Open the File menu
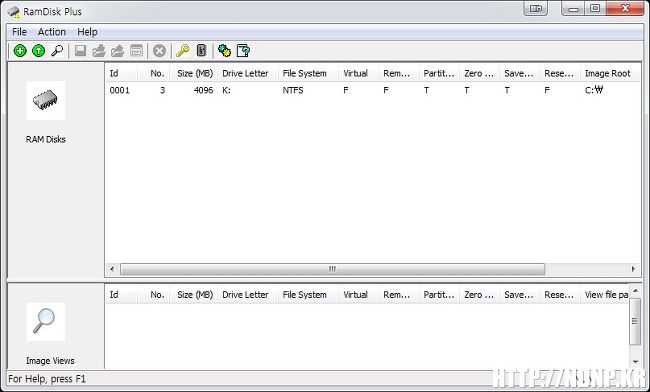Screen dimensions: 650x392 pos(19,32)
